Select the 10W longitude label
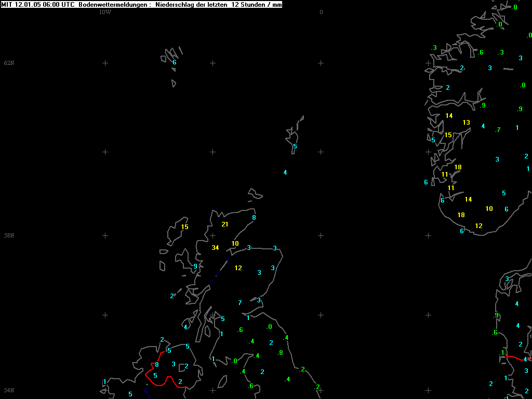This screenshot has width=532, height=399. point(105,12)
